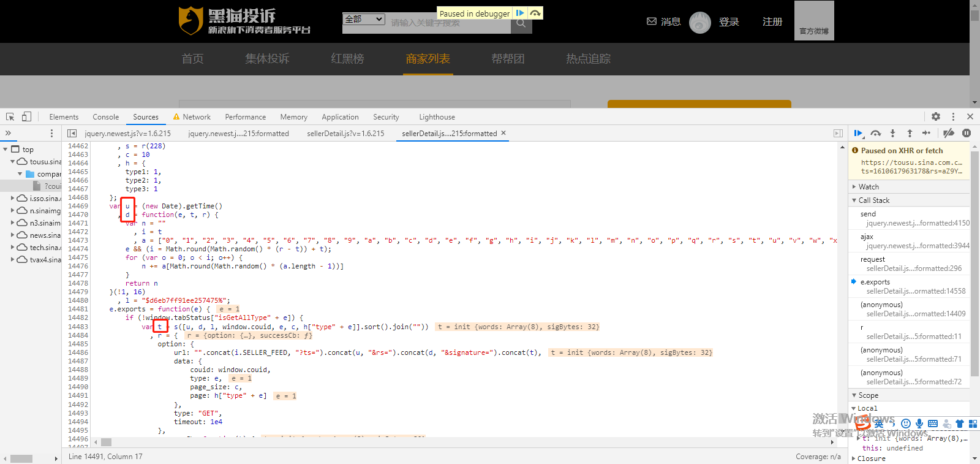Click the search magnifier on webpage
The width and height of the screenshot is (980, 464).
[521, 23]
